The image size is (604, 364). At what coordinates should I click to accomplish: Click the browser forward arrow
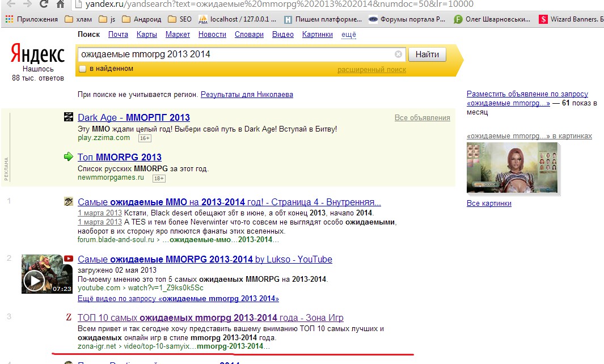click(x=27, y=4)
